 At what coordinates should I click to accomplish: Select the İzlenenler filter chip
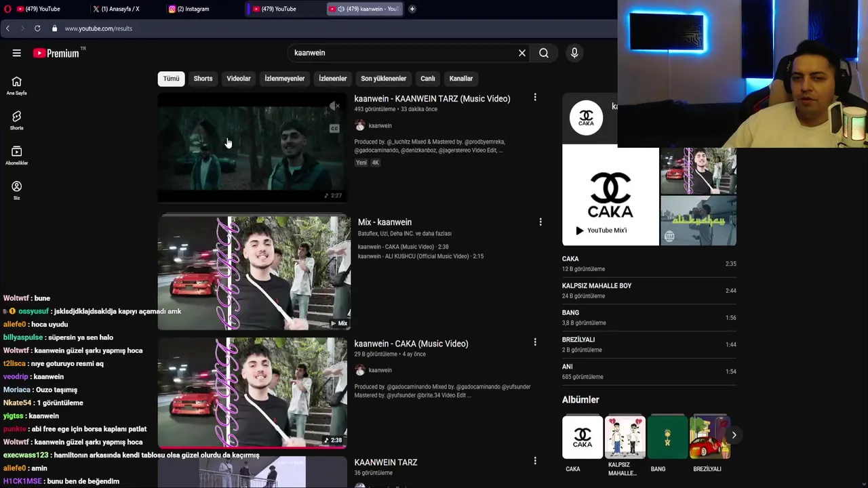(x=332, y=79)
